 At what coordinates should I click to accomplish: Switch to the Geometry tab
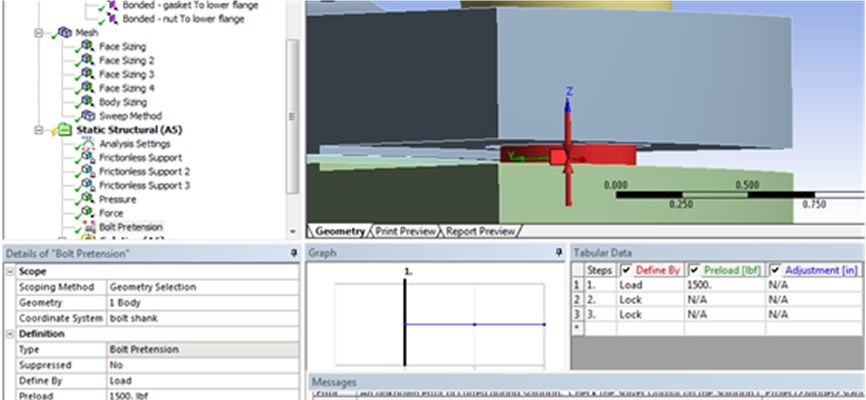tap(339, 231)
